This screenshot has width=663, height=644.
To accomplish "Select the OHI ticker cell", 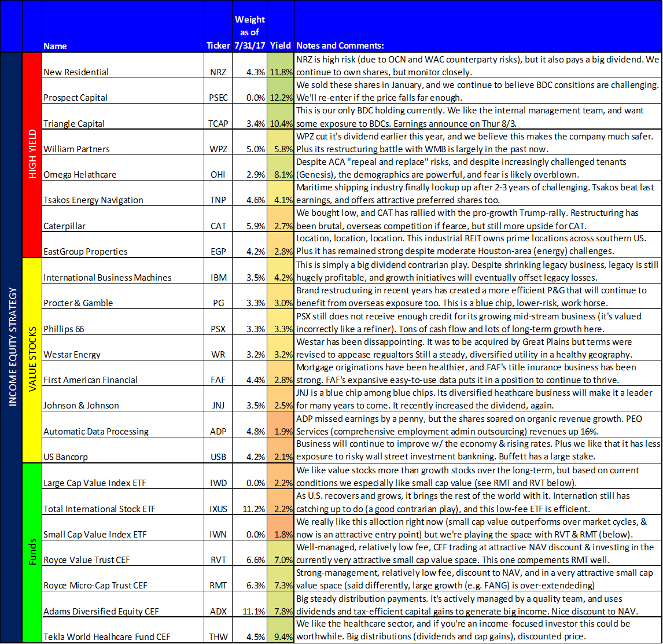I will (x=218, y=168).
